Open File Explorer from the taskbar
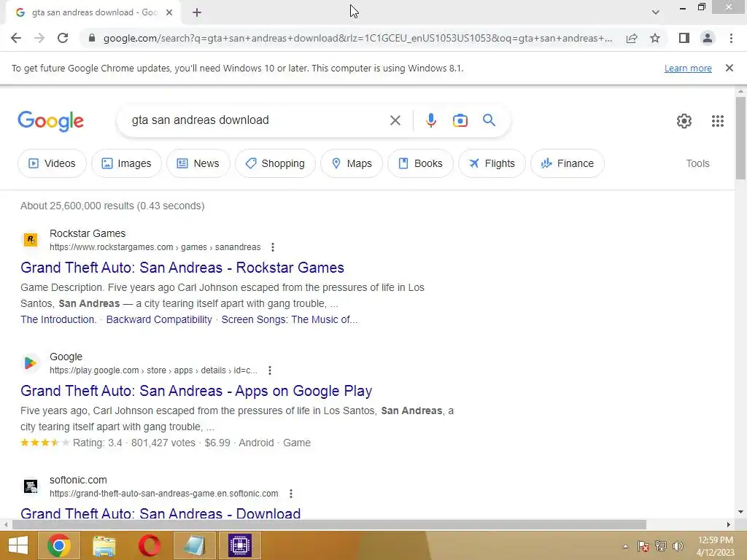 click(x=104, y=545)
